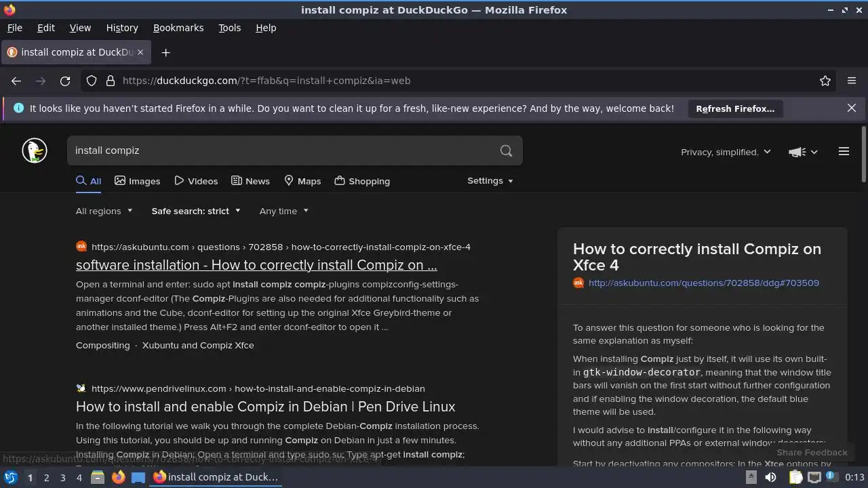The height and width of the screenshot is (488, 868).
Task: Bookmark this page with the star icon
Action: (825, 81)
